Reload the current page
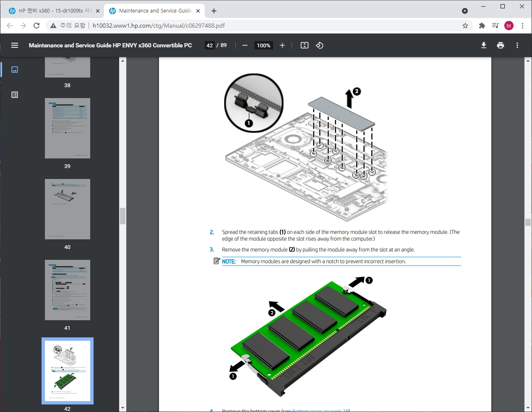Screen dimensions: 532x412 click(37, 26)
